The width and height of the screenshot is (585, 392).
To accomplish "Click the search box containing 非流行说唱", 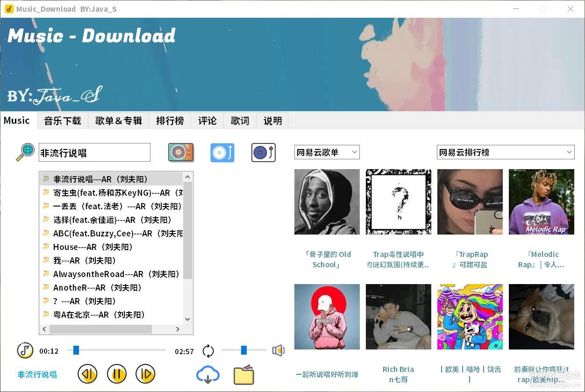I will (x=94, y=153).
